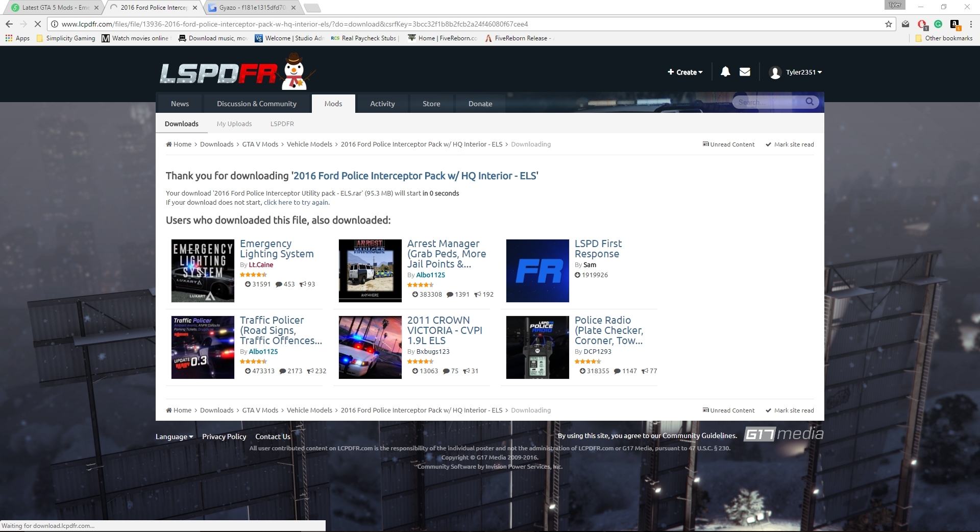
Task: Open the LSPDFR sub-tab
Action: [282, 124]
